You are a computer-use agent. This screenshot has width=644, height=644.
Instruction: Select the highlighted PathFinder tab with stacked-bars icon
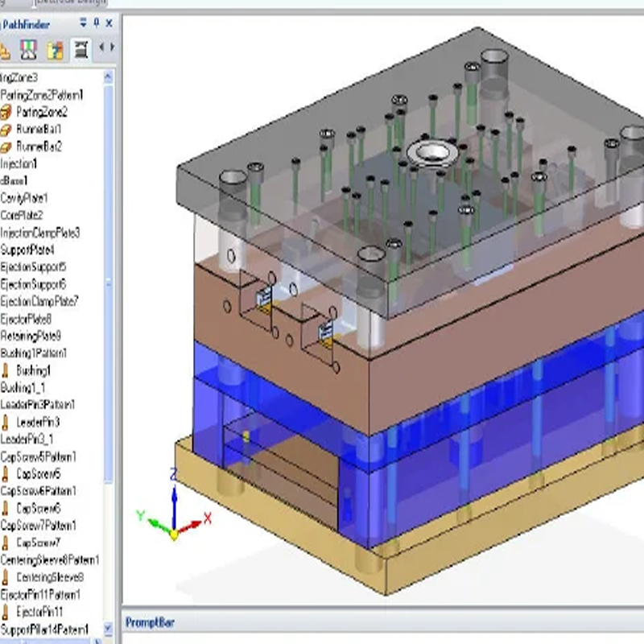[81, 50]
